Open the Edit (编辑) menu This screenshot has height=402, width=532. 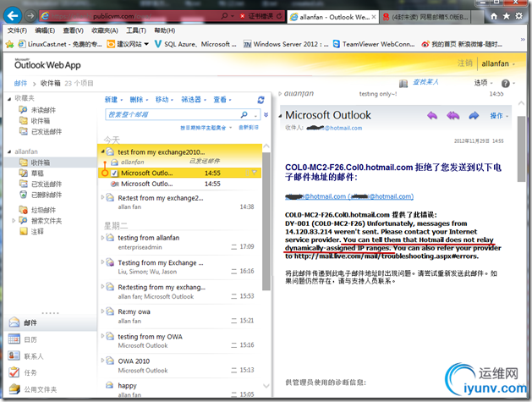pyautogui.click(x=45, y=30)
